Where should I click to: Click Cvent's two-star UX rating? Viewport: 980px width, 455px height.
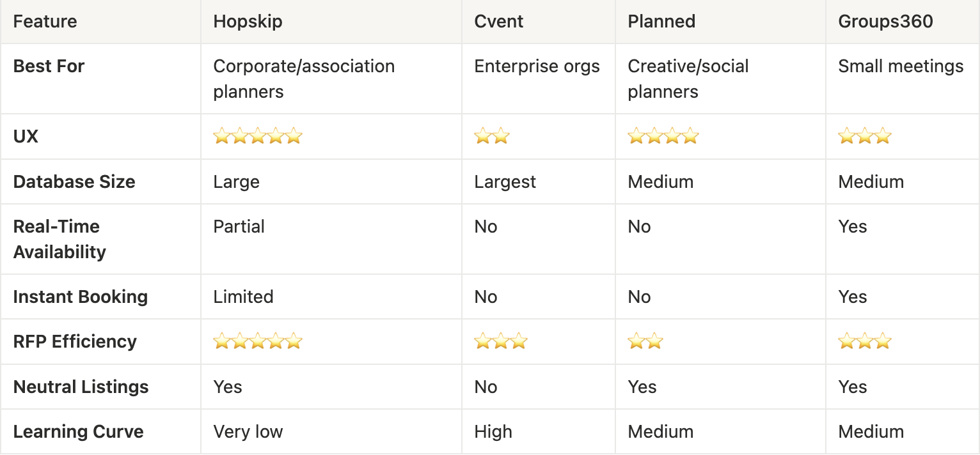click(492, 136)
